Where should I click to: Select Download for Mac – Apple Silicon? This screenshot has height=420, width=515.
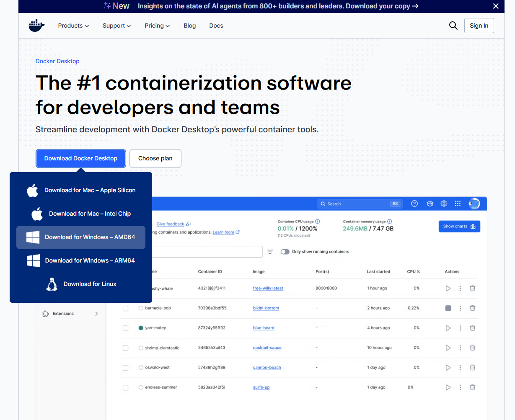81,190
